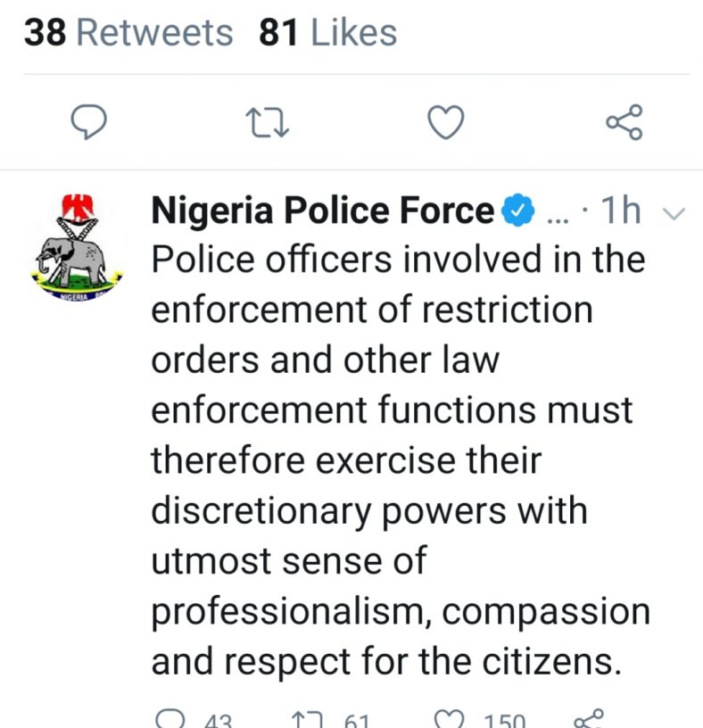Open the Nigeria Police Force account name
This screenshot has height=728, width=703.
[323, 211]
